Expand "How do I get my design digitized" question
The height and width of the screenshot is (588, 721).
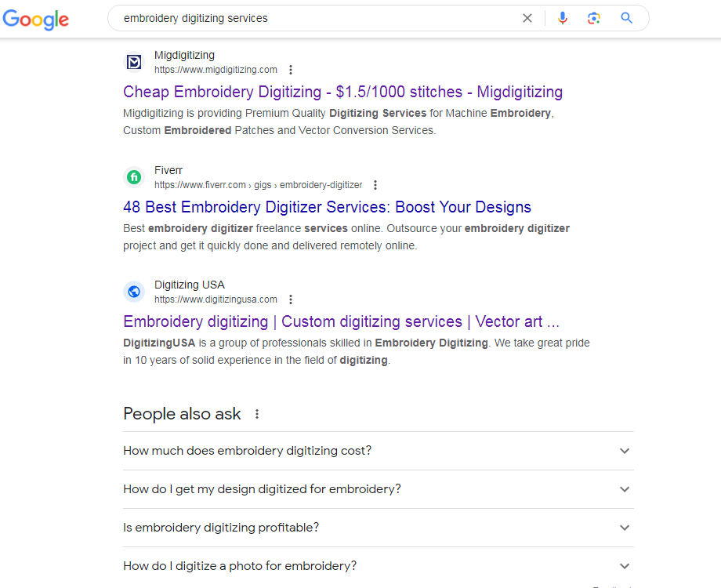pyautogui.click(x=625, y=489)
